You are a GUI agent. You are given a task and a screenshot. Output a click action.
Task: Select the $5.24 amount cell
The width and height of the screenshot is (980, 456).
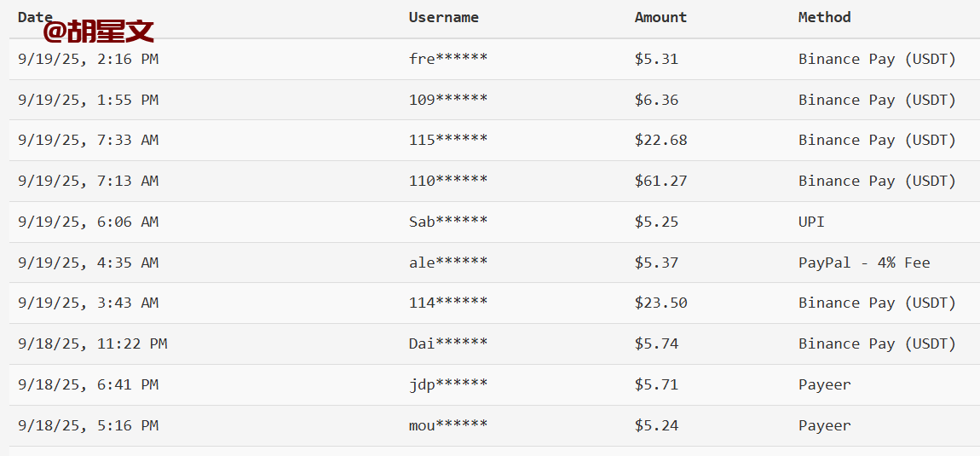[656, 425]
